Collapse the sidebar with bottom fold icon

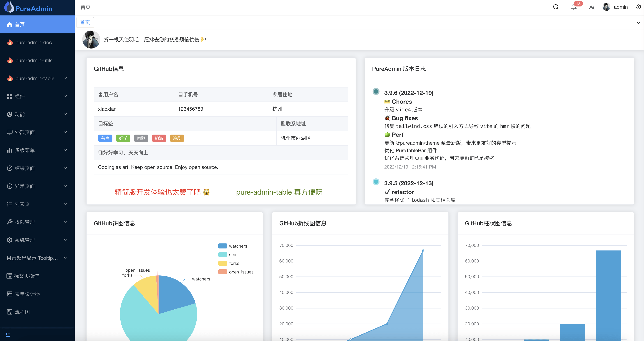tap(8, 335)
